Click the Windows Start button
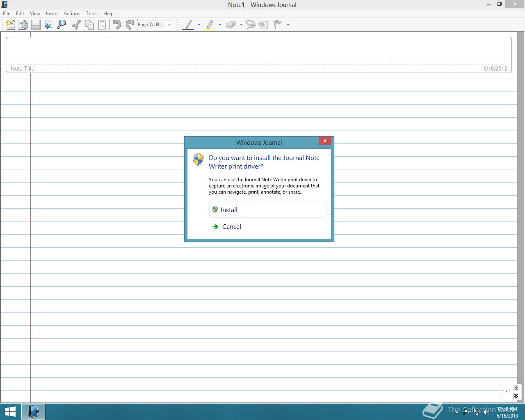This screenshot has height=420, width=525. click(x=10, y=412)
